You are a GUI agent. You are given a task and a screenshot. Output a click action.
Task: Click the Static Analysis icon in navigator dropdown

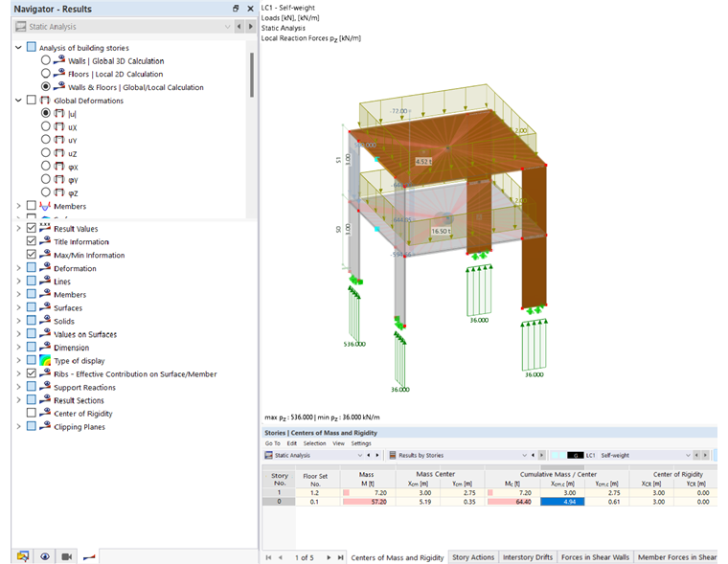click(21, 27)
